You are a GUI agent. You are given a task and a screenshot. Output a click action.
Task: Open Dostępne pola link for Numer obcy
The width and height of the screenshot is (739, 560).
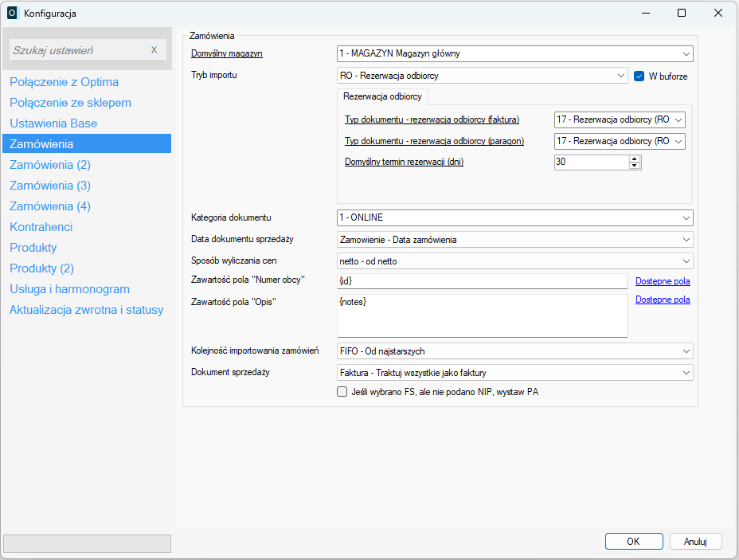pyautogui.click(x=663, y=281)
